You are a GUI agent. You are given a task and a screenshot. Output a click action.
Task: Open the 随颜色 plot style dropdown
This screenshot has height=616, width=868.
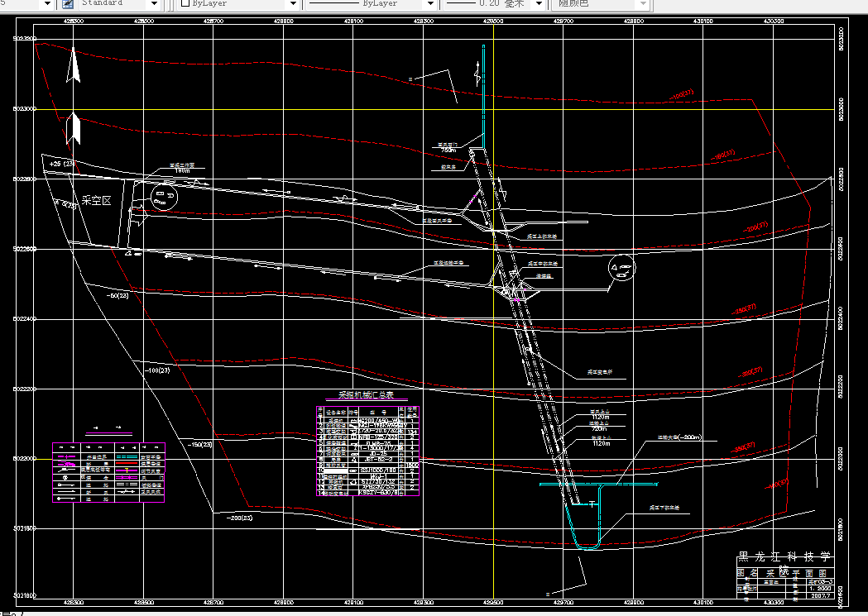[x=600, y=4]
